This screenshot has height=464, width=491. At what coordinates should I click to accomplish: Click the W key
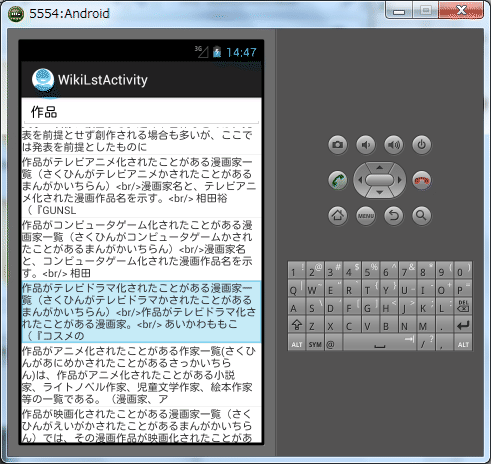(x=315, y=288)
